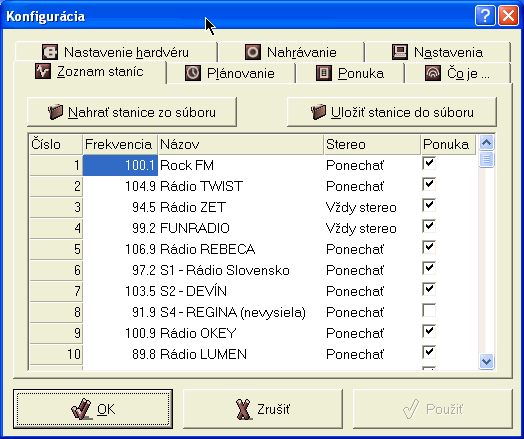Select row number 5 header
Image resolution: width=524 pixels, height=439 pixels.
tap(56, 249)
